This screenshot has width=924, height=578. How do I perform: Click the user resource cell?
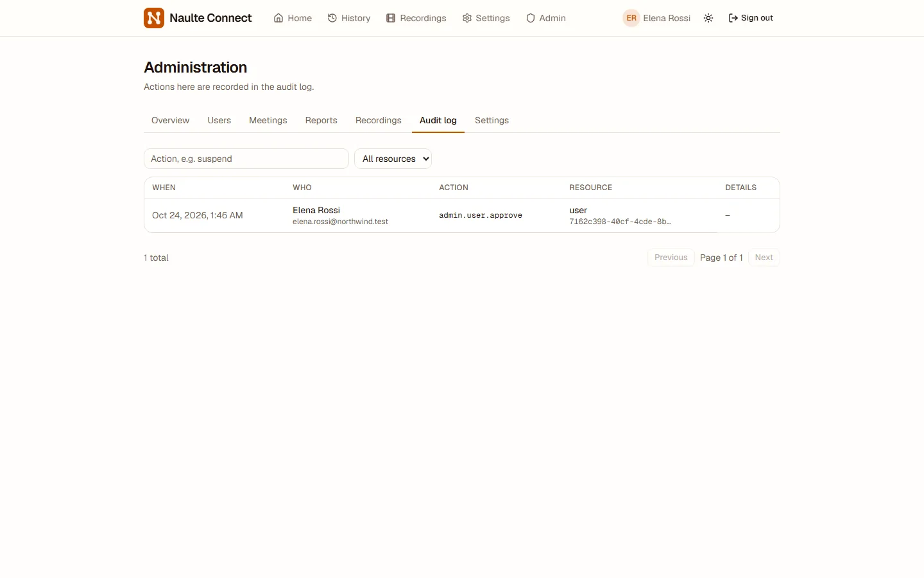[x=578, y=210]
